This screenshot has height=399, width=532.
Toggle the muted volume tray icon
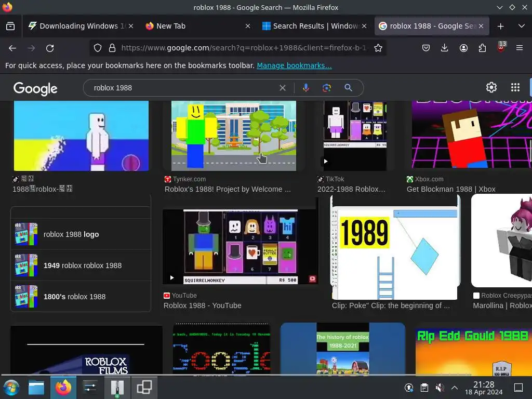tap(440, 388)
